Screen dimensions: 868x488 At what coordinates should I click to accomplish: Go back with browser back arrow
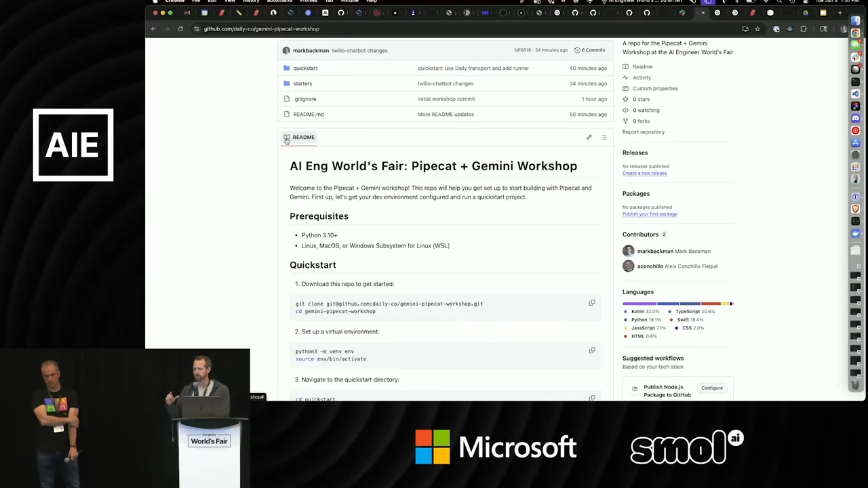(153, 28)
